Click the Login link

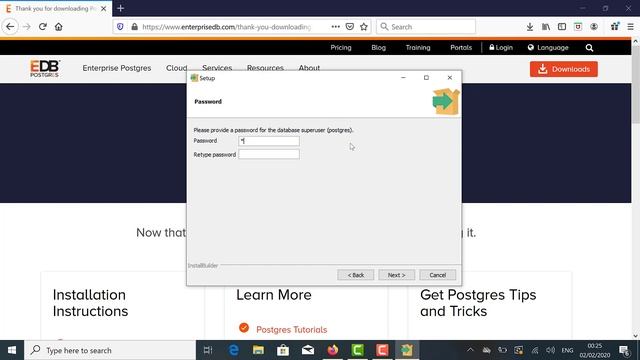[x=501, y=48]
